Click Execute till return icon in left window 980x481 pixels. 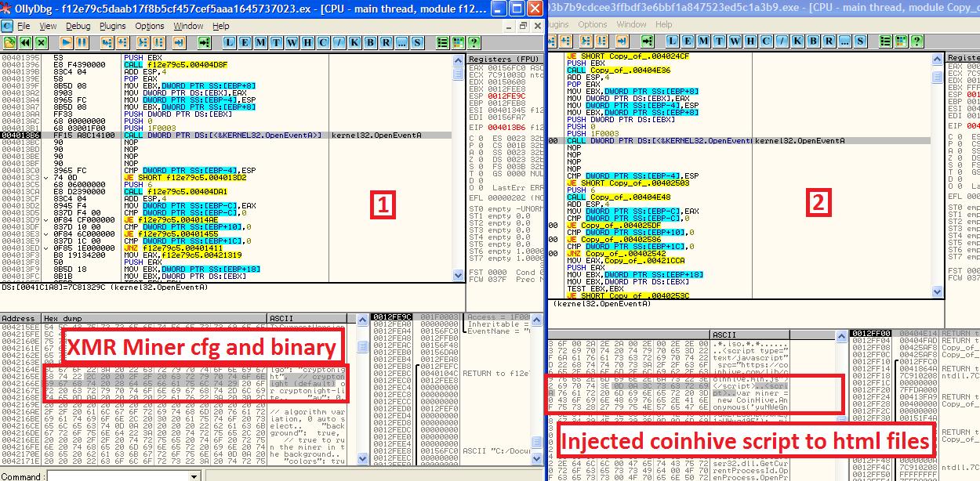click(180, 42)
